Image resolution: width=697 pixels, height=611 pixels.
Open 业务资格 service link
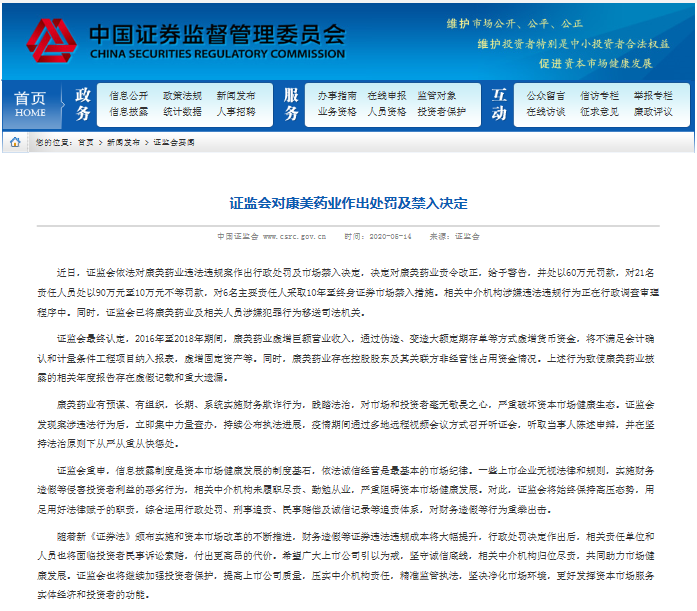[x=337, y=112]
